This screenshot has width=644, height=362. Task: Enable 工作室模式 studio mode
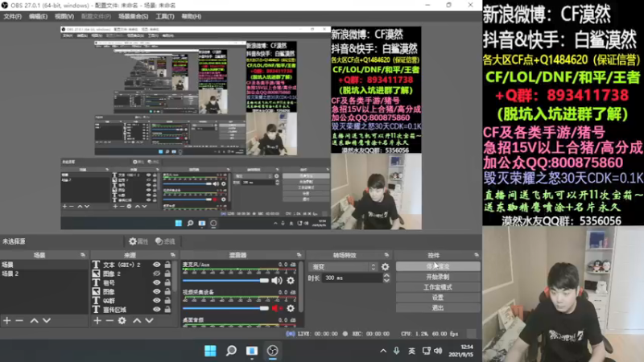click(438, 287)
